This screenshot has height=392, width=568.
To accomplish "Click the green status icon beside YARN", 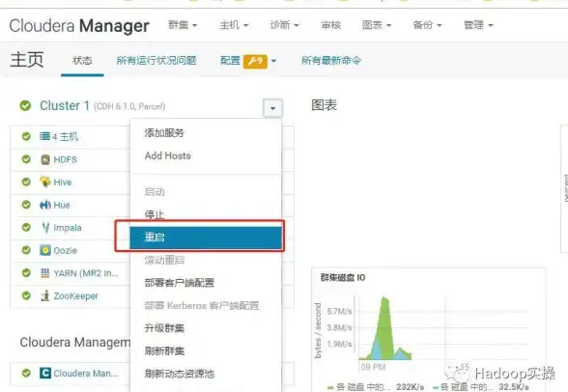I will (x=26, y=273).
